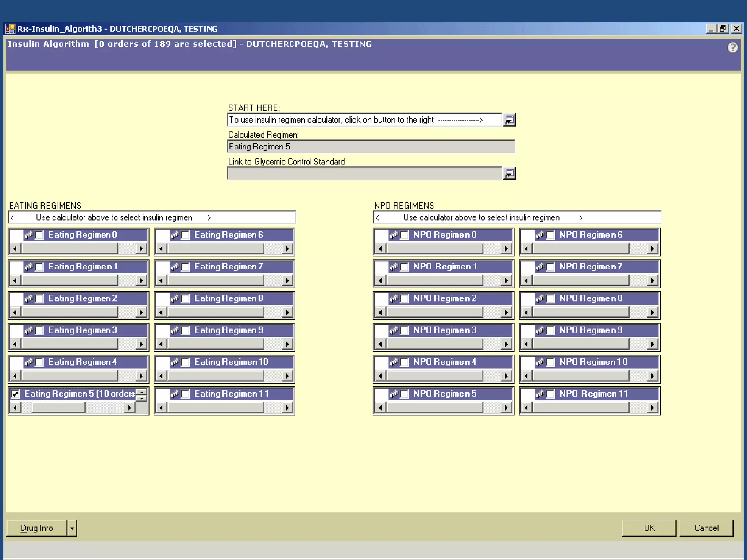
Task: Click the order set icon beside NPO Regimen 4
Action: [x=394, y=362]
